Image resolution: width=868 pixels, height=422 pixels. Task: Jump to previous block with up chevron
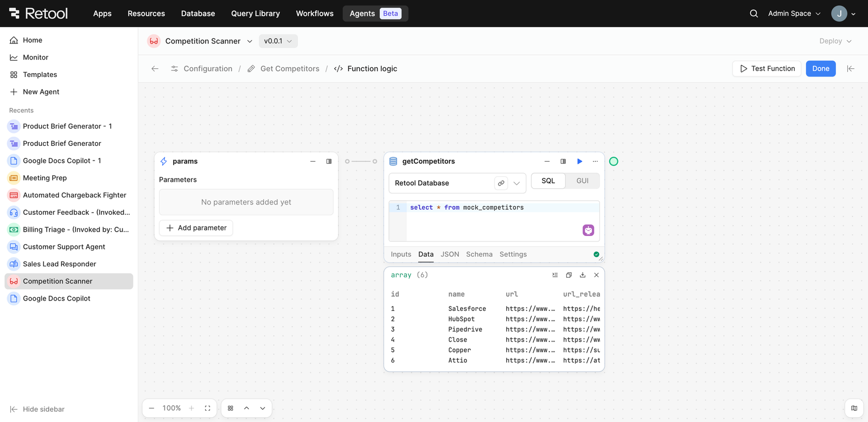246,408
